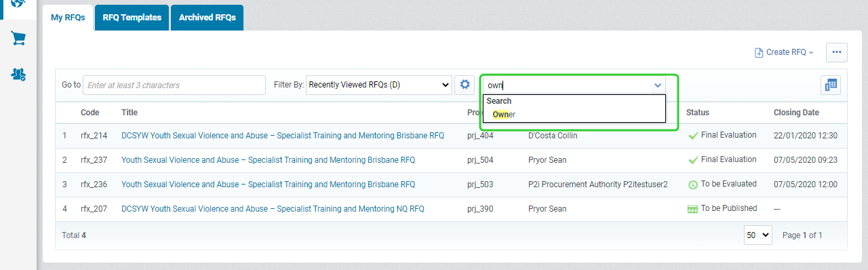Expand the Filter By dropdown
This screenshot has width=868, height=270.
click(x=378, y=85)
